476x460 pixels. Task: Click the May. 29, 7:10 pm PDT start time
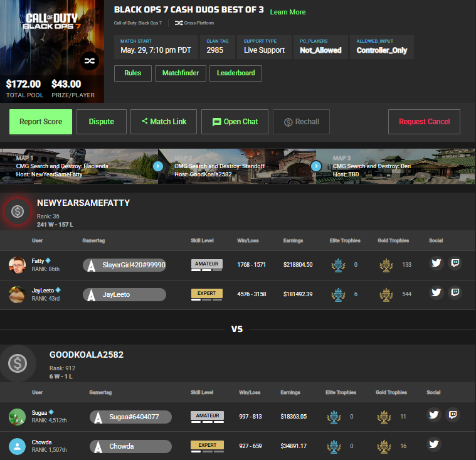[x=156, y=50]
